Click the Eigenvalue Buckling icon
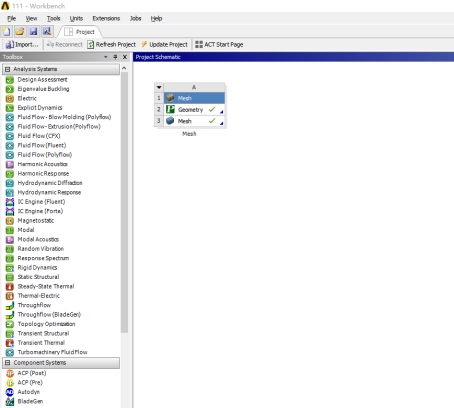Image resolution: width=454 pixels, height=408 pixels. tap(10, 89)
